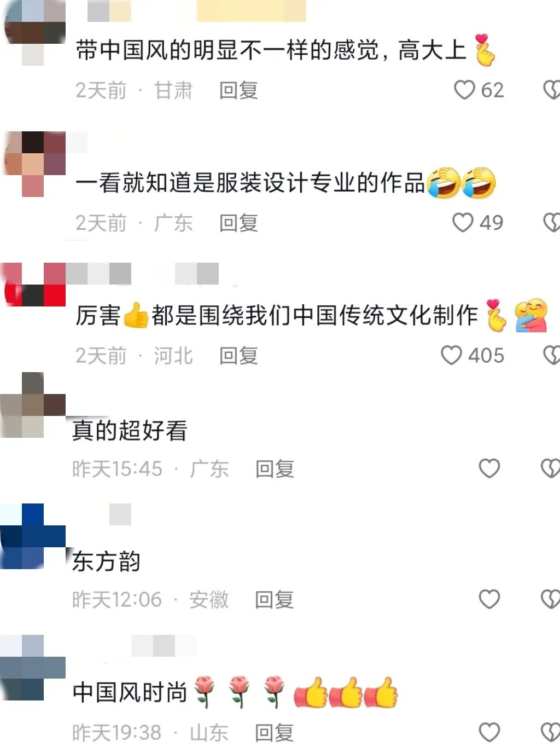Reply to the Anhui '东方韵' comment
This screenshot has width=560, height=747.
pos(275,600)
